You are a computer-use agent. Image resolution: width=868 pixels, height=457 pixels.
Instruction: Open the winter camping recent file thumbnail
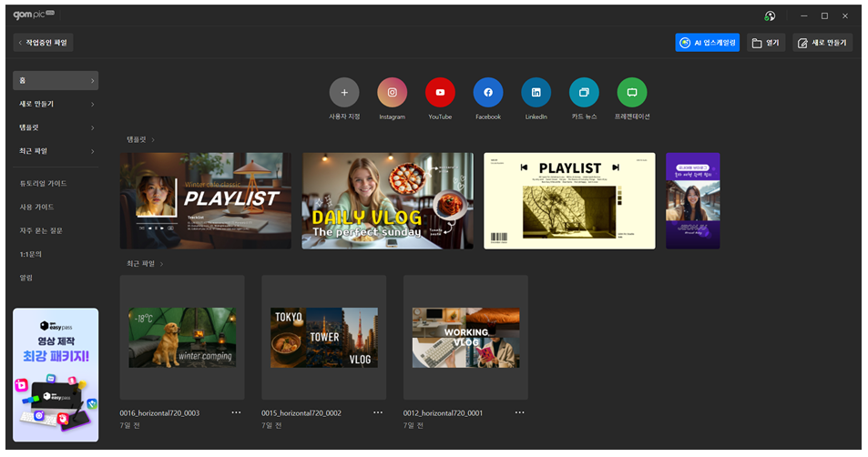[x=182, y=338]
